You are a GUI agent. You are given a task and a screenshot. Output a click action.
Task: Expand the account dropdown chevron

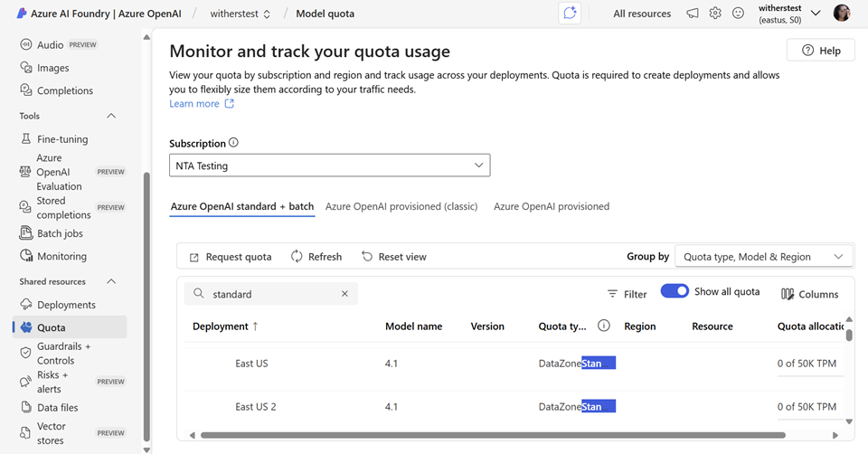(x=816, y=13)
